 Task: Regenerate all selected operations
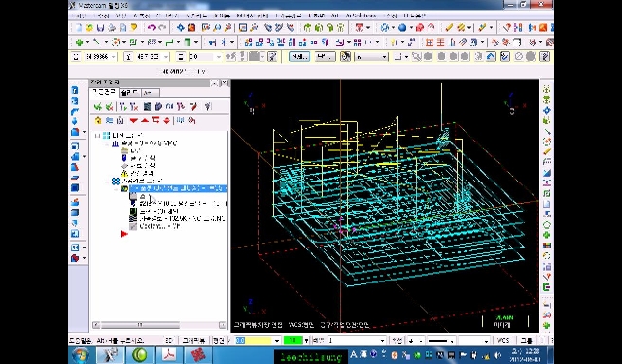123,106
